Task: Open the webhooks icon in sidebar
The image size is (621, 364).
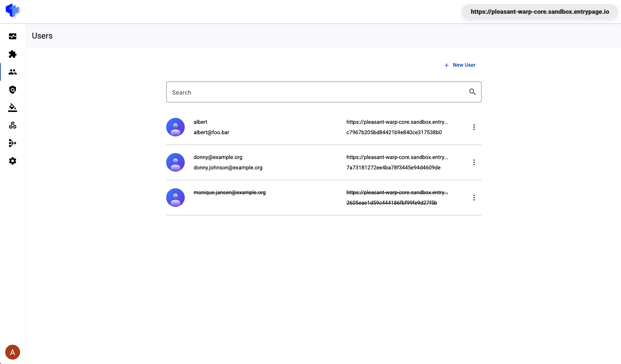Action: pyautogui.click(x=13, y=125)
